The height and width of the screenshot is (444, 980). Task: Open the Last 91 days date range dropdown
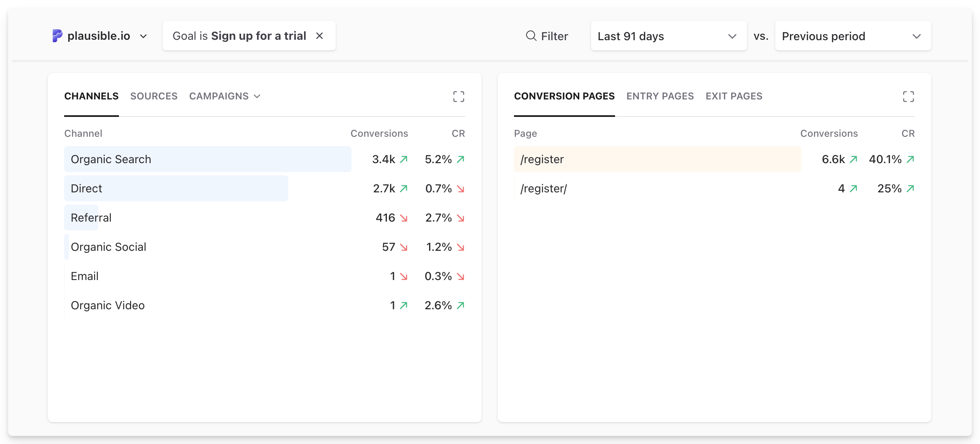pyautogui.click(x=669, y=36)
